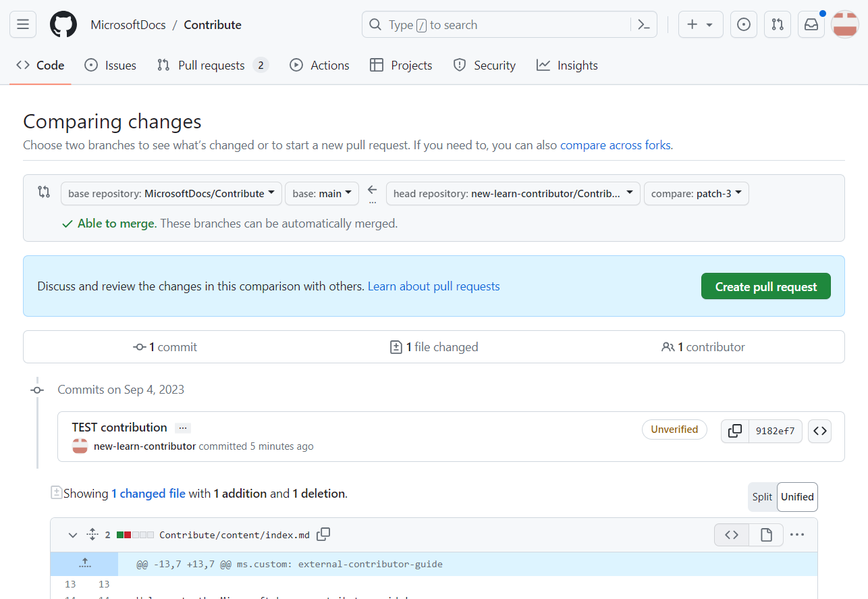Collapse the index.md file diff chevron
The image size is (868, 599).
point(72,534)
